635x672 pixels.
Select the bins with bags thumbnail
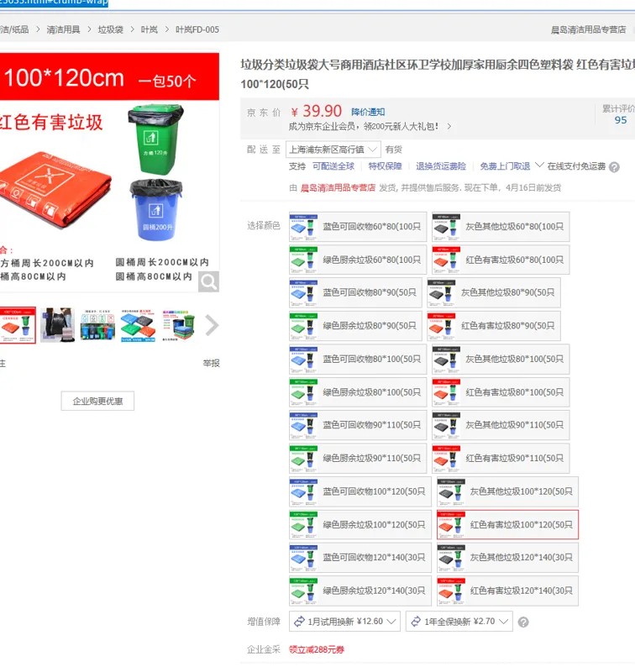coord(178,325)
